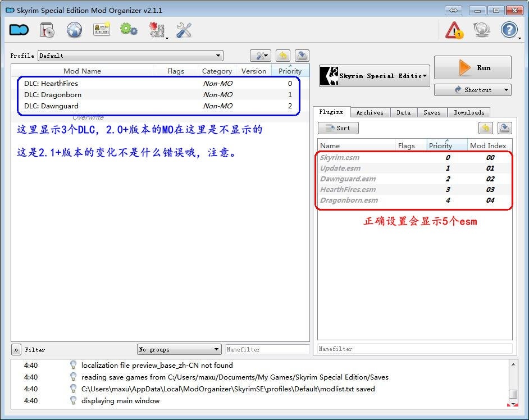Screen dimensions: 529x420
Task: Sort plugins by Name column header
Action: (x=357, y=146)
